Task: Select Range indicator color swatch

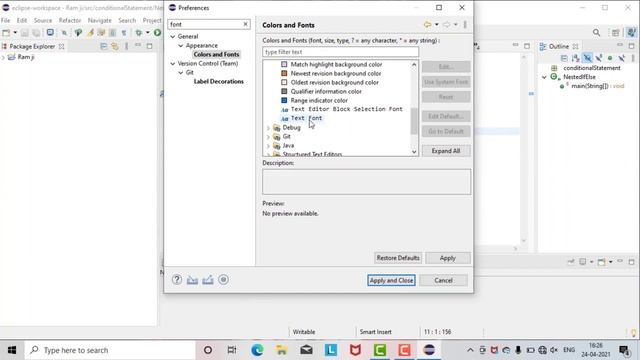Action: click(284, 100)
